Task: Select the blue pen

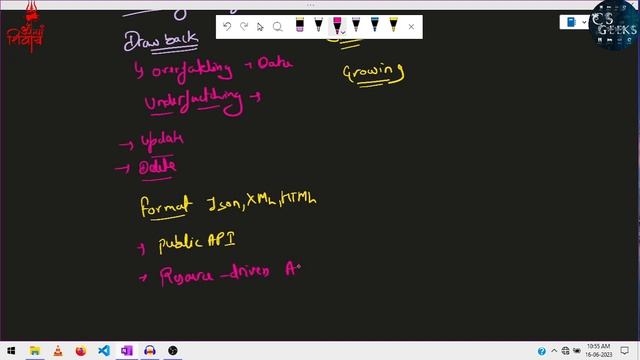Action: click(x=375, y=25)
